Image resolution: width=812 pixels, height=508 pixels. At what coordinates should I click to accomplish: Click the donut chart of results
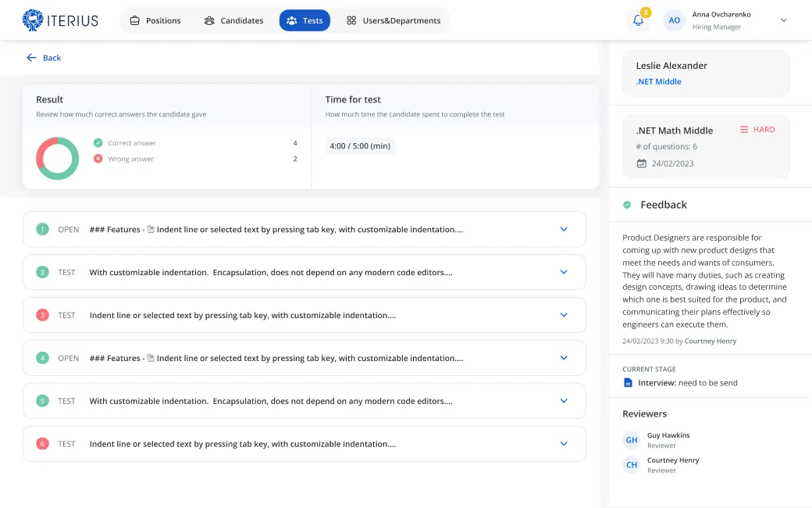[58, 159]
